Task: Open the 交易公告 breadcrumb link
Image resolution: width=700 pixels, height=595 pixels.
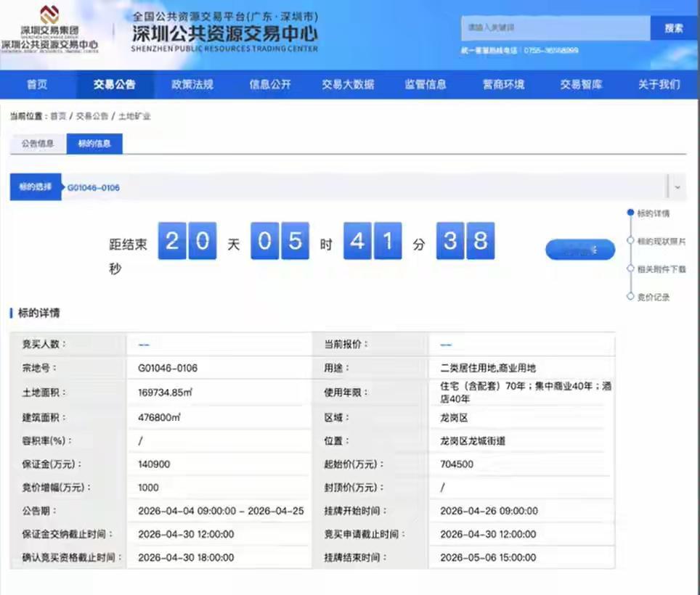Action: 91,115
